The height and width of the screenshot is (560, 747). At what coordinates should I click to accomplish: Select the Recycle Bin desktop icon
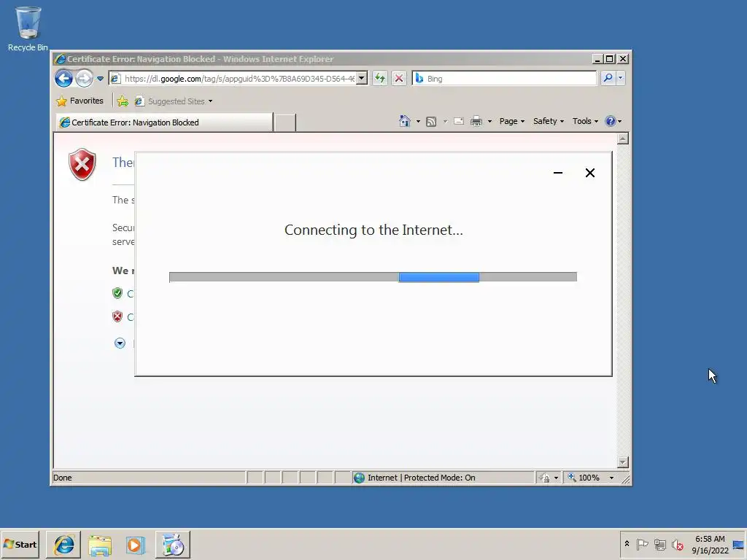[28, 28]
